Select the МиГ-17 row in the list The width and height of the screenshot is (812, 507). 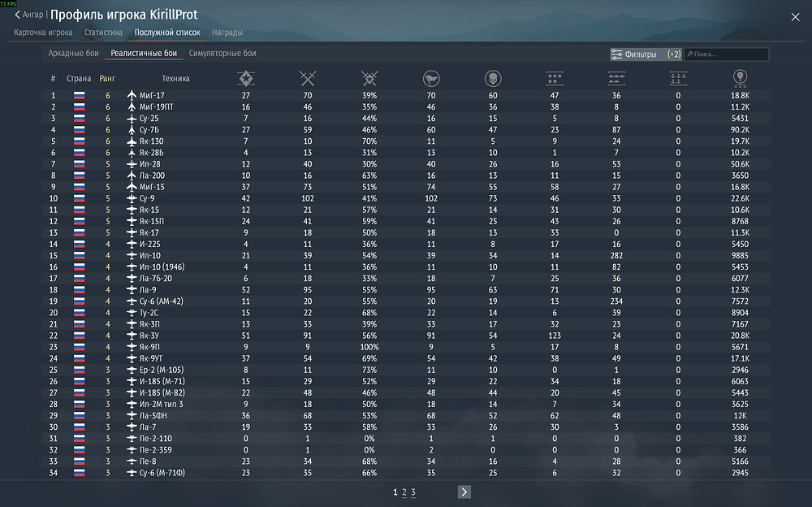406,95
